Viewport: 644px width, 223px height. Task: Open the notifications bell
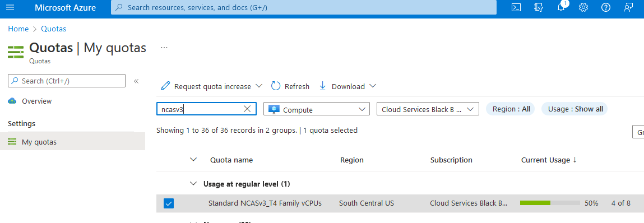(561, 7)
